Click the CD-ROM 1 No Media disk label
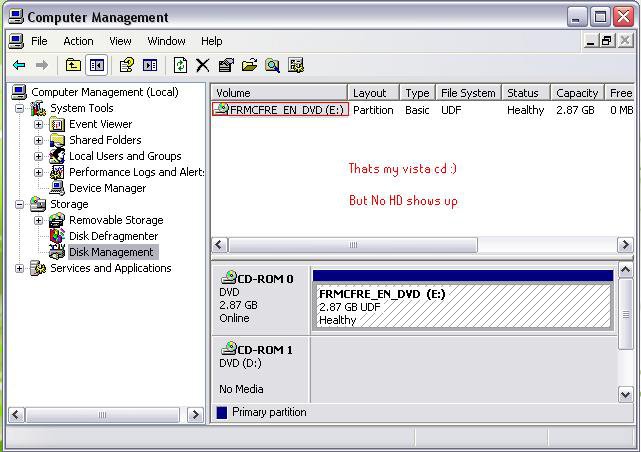The image size is (641, 452). 261,370
